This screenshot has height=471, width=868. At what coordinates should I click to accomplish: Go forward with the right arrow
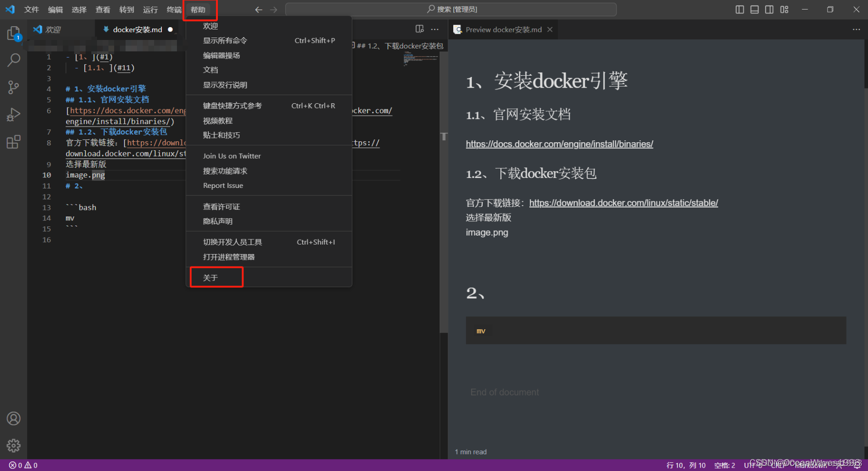coord(273,10)
